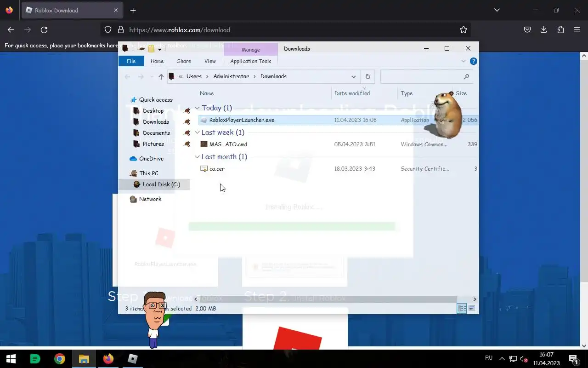Screen dimensions: 588x368
Task: Click the green app icon on taskbar
Action: pyautogui.click(x=35, y=359)
